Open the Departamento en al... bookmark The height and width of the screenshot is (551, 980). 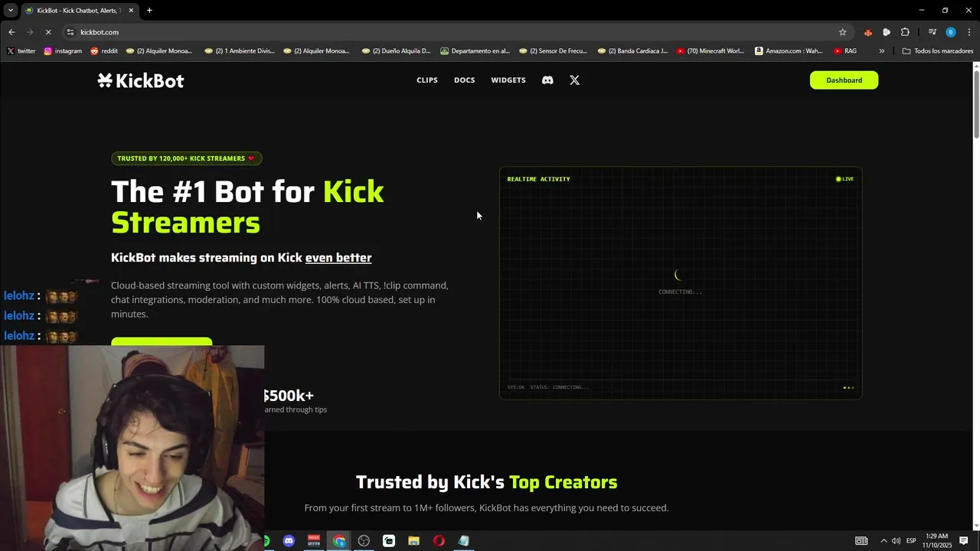475,51
